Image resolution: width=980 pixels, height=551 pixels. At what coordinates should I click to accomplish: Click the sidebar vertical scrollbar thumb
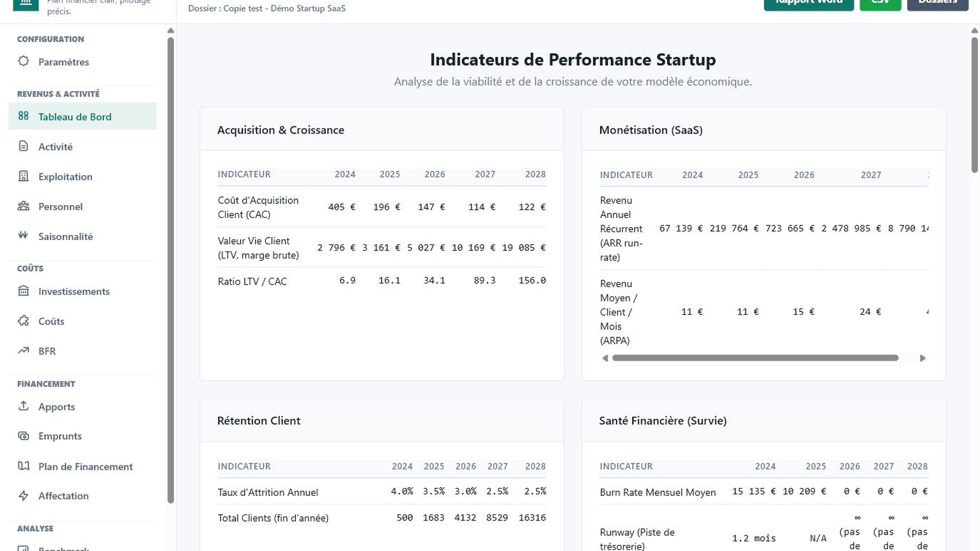[x=171, y=270]
